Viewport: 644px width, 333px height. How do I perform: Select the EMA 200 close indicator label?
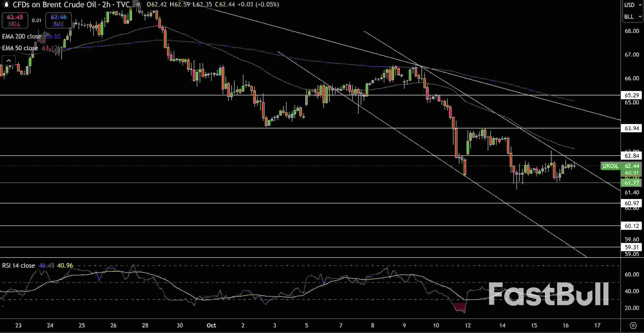click(x=22, y=36)
